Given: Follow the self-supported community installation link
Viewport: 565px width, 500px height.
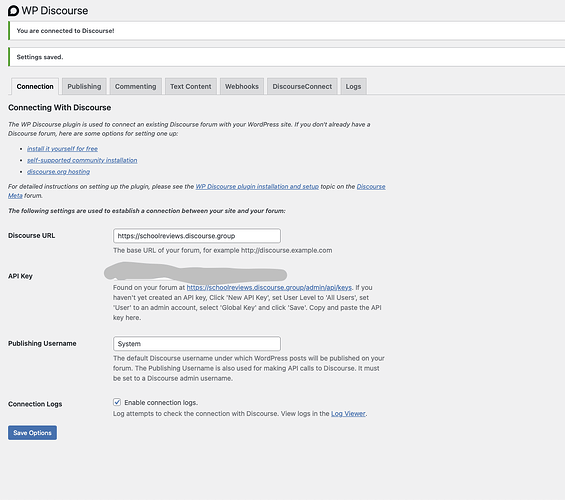Looking at the screenshot, I should pyautogui.click(x=82, y=160).
